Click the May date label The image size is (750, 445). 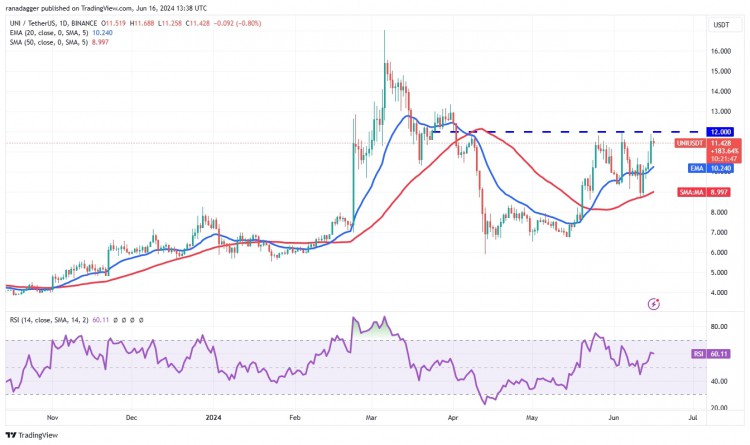click(532, 417)
